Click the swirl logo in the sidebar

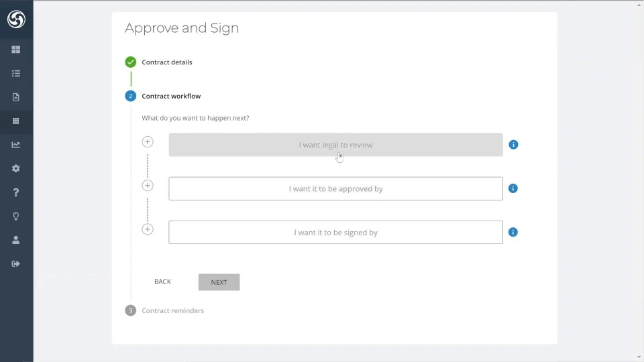click(x=16, y=19)
